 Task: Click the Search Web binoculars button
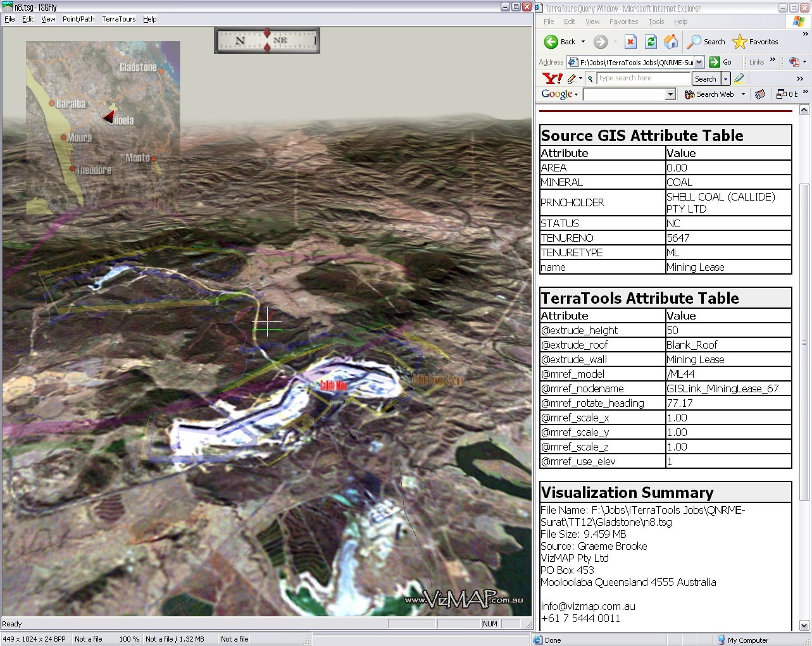pos(709,94)
